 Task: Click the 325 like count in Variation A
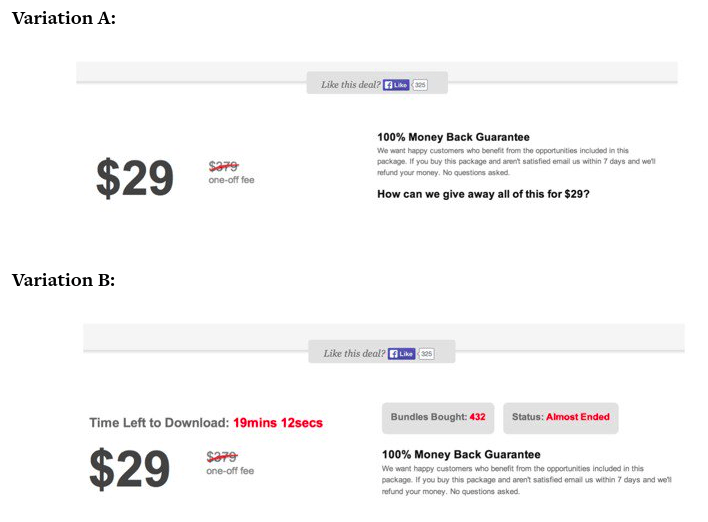click(420, 85)
